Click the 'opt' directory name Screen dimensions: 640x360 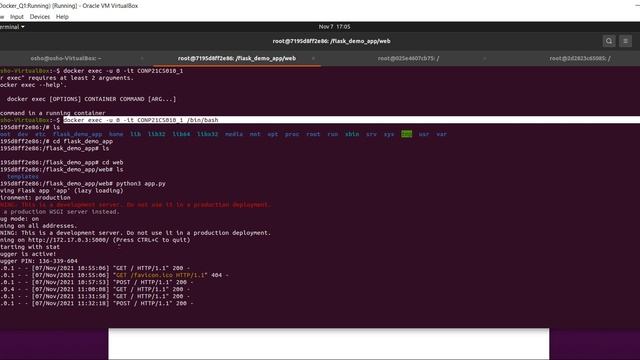point(273,134)
